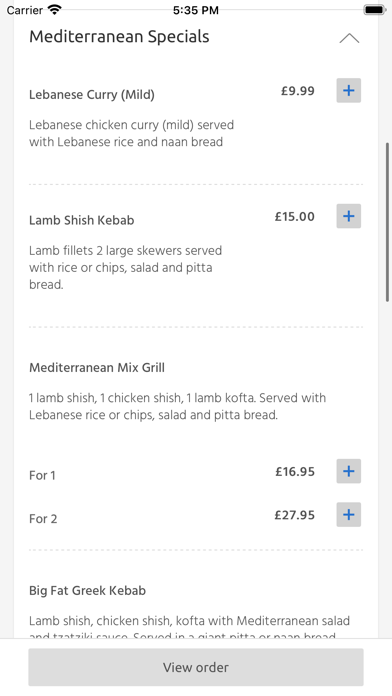
Task: Click the Lamb fillets skewers description text
Action: [126, 268]
